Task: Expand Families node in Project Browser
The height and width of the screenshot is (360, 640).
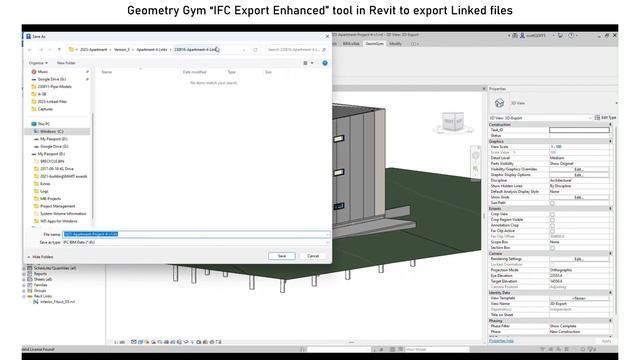Action: point(24,285)
